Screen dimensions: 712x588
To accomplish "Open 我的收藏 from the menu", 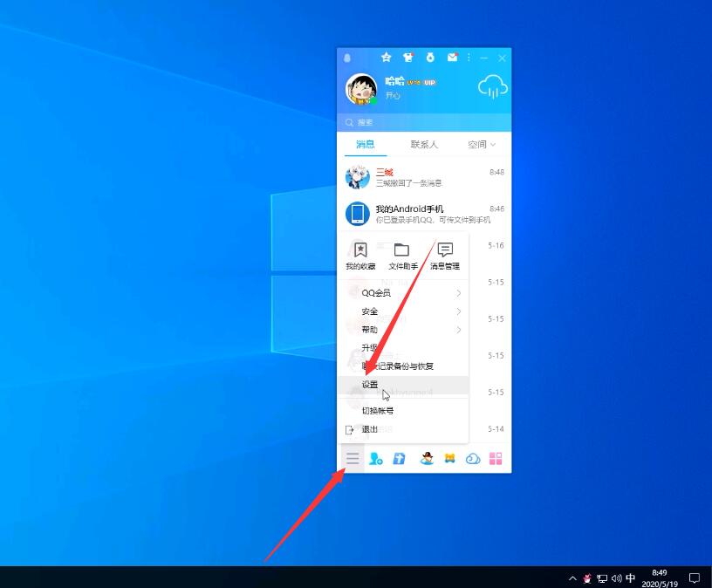I will 360,256.
